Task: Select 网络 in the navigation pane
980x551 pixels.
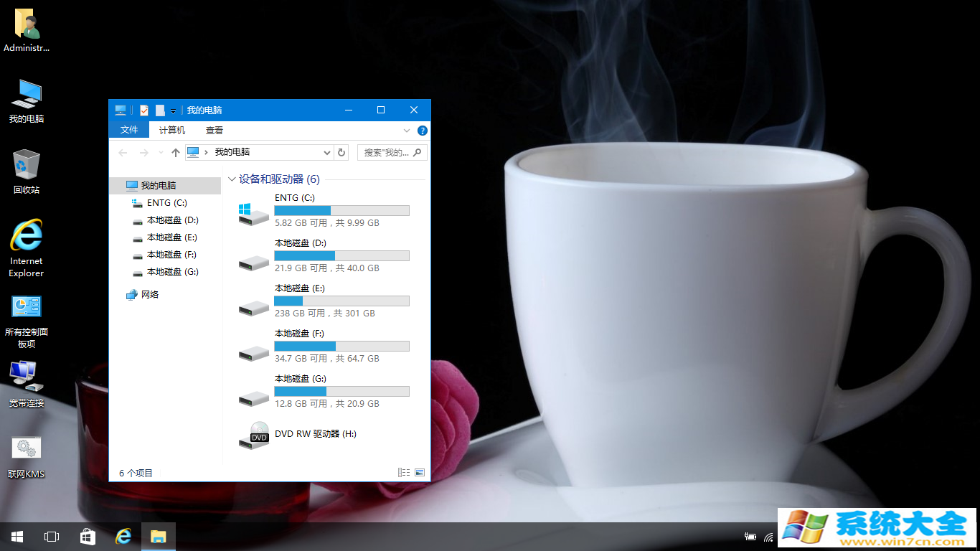Action: 149,294
